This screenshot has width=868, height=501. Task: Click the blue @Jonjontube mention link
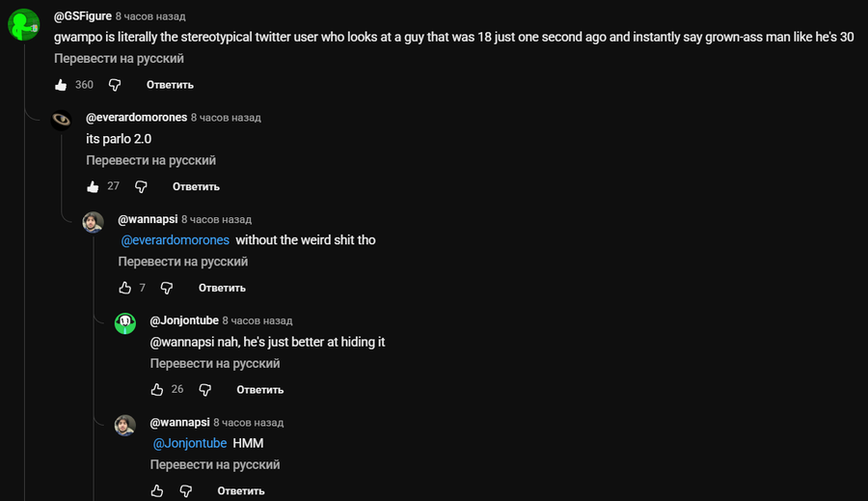point(190,443)
